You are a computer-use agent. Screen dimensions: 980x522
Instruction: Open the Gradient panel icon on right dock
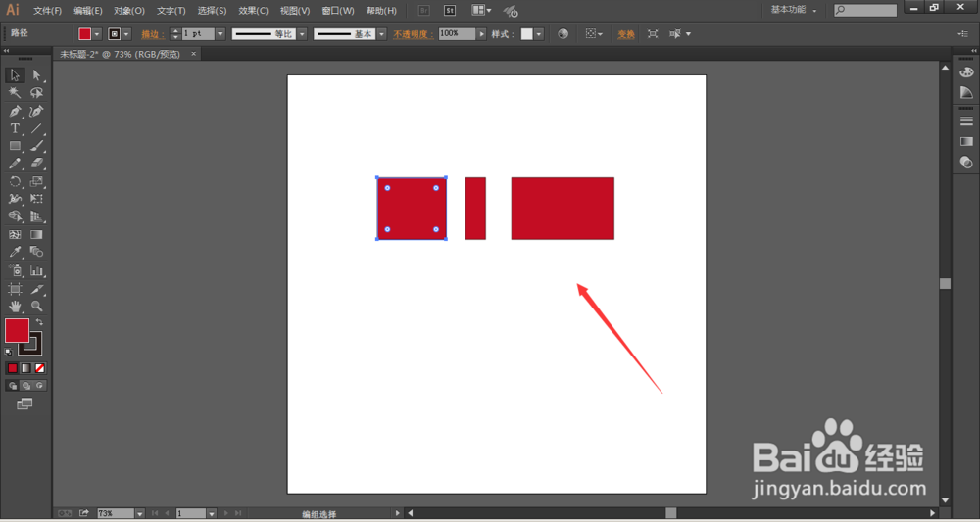click(x=966, y=142)
